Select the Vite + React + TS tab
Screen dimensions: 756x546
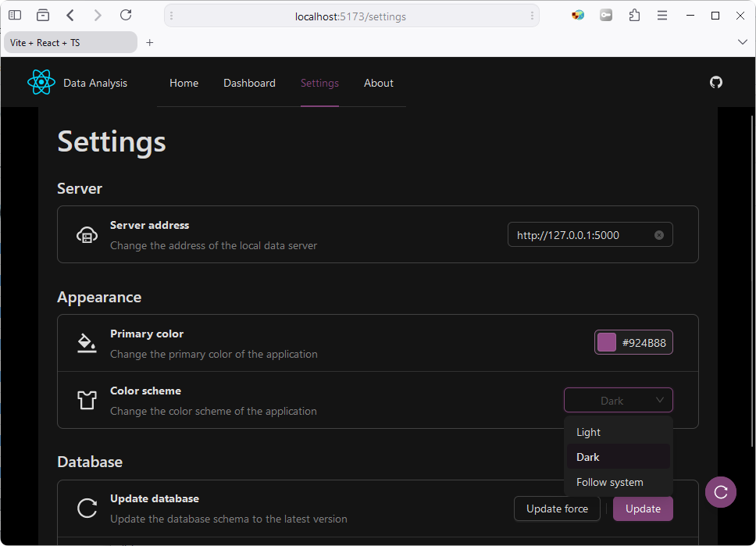(x=70, y=42)
